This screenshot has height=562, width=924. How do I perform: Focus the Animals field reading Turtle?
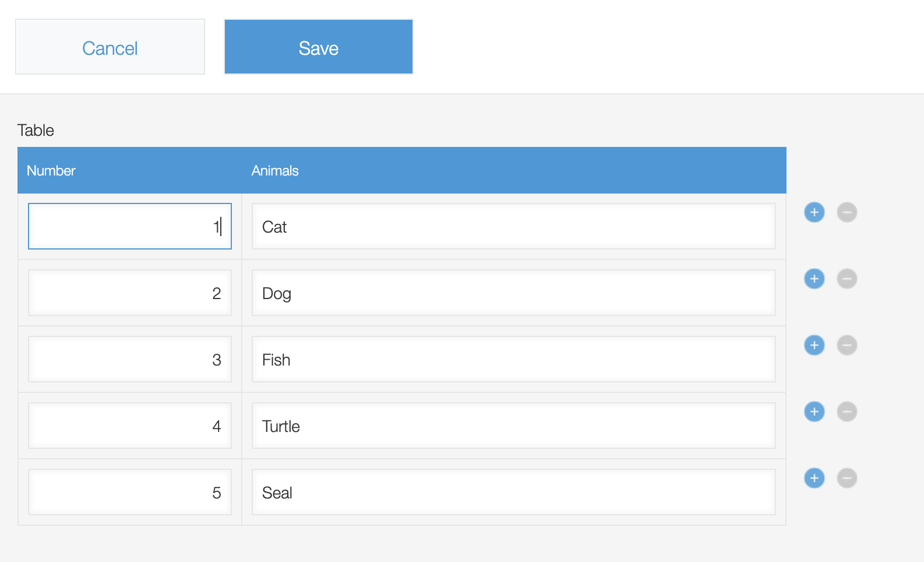pyautogui.click(x=513, y=426)
